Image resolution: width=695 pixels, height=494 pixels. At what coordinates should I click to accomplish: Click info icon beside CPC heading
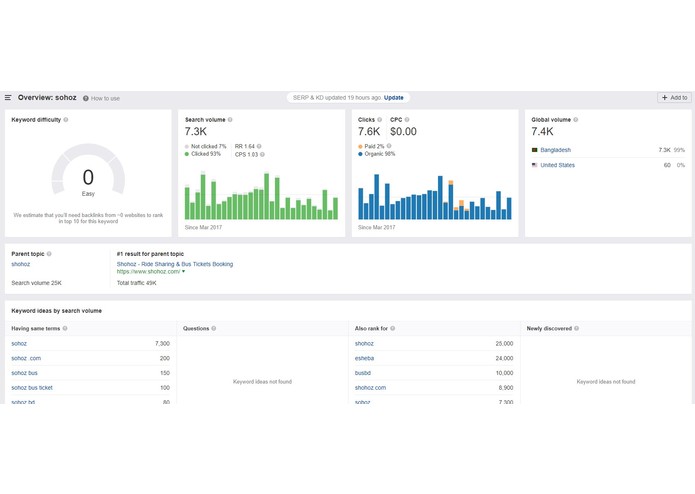[x=407, y=120]
